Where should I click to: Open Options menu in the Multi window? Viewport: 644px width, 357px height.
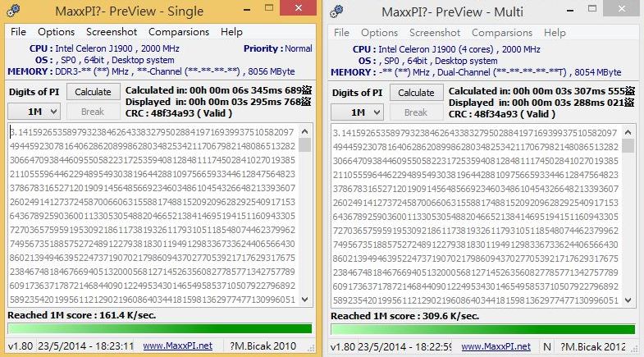coord(380,33)
